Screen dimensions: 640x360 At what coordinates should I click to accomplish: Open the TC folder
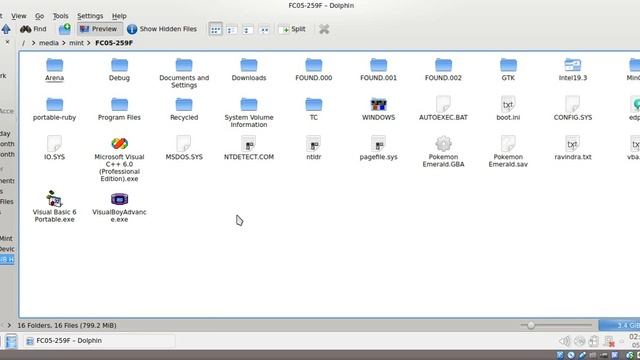[313, 109]
